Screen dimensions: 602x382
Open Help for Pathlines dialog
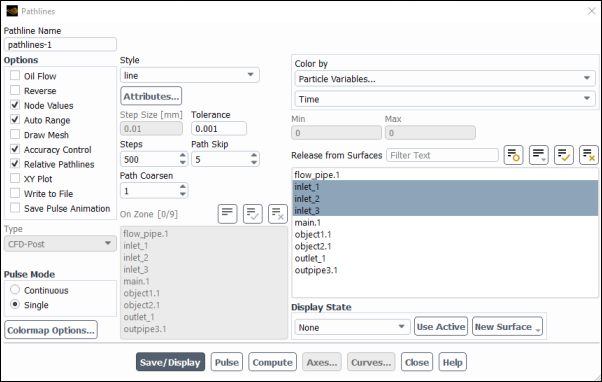(453, 362)
